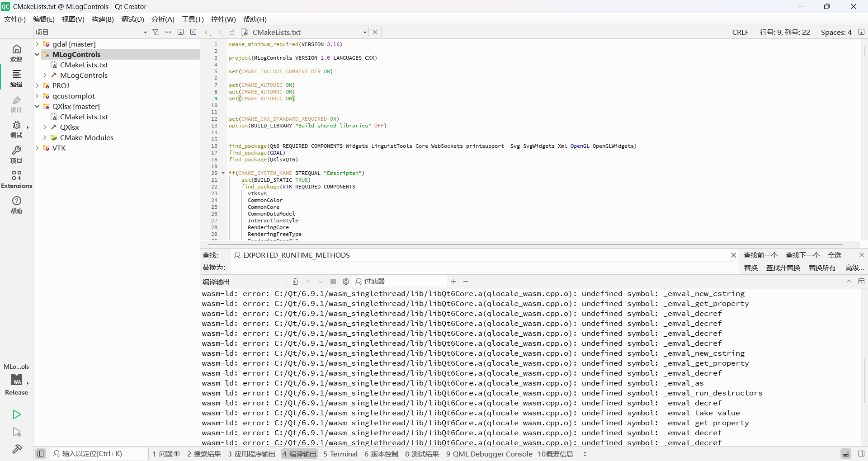The width and height of the screenshot is (868, 461).
Task: Open the Advanced find options
Action: coord(854,268)
